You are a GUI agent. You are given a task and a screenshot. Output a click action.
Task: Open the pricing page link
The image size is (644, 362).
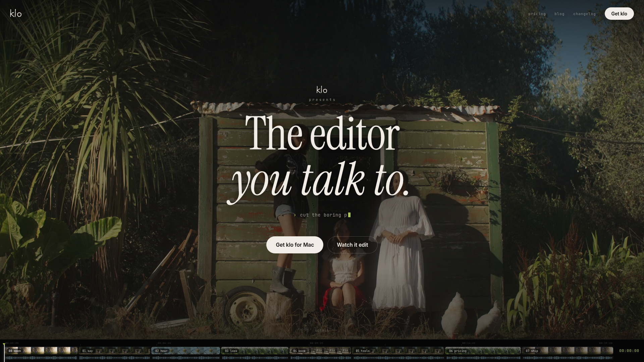[x=537, y=14]
